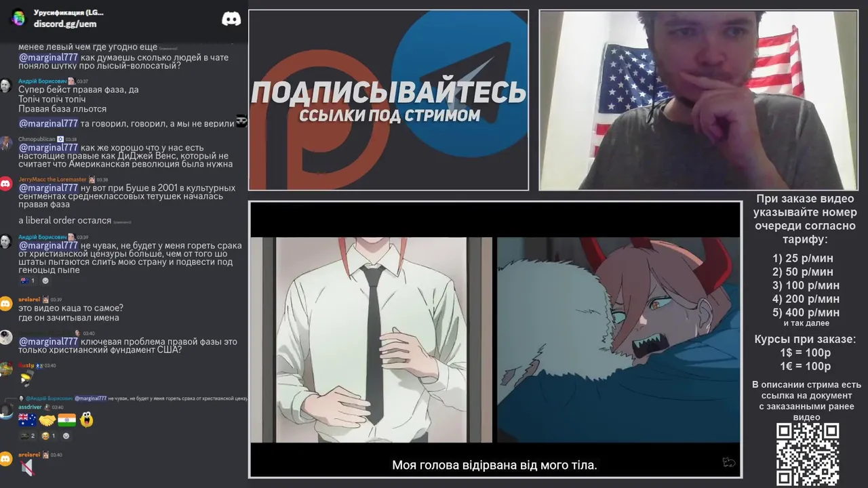Screen dimensions: 868x488
Task: Click the emoji posted by Rusty
Action: tap(26, 378)
